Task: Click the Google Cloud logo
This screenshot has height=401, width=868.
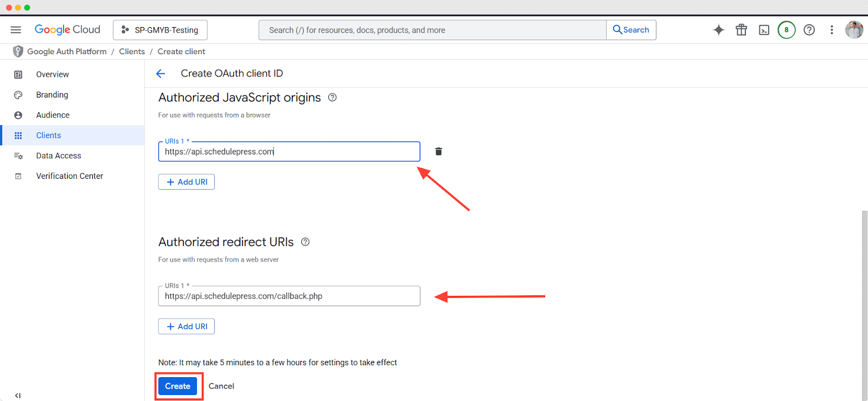Action: coord(67,30)
